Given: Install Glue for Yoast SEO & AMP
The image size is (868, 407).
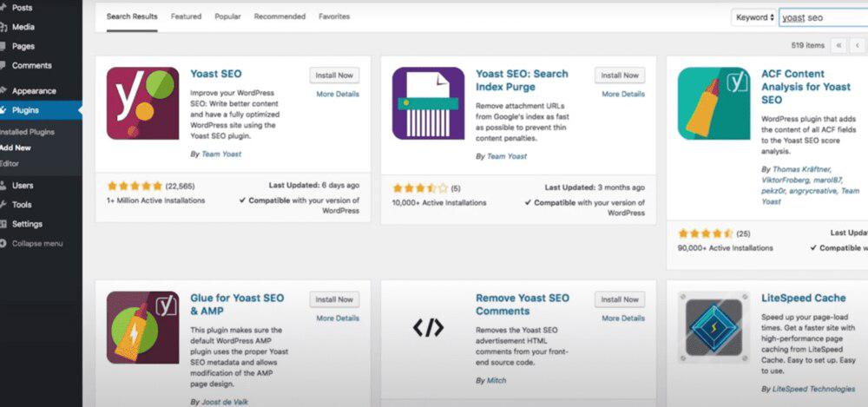Looking at the screenshot, I should 334,299.
